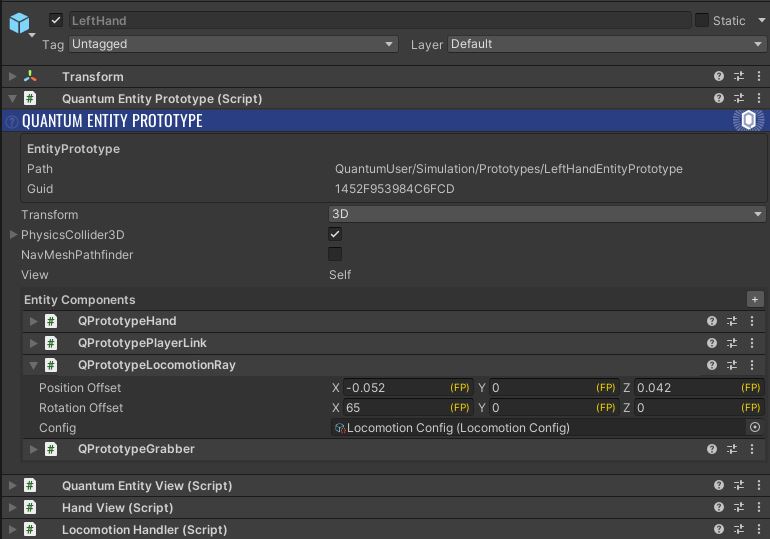Open the QPrototypeLocomotionRay context menu
The height and width of the screenshot is (539, 770).
(x=752, y=365)
